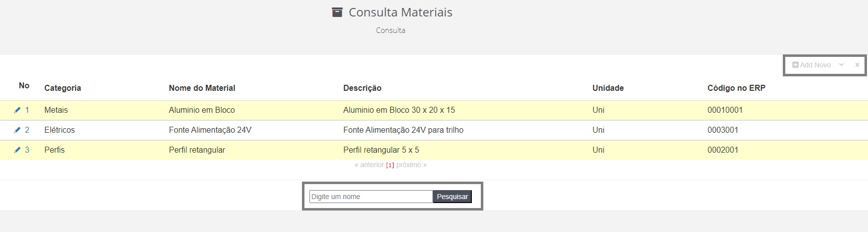Click the edit pencil icon for row 1

pos(17,110)
